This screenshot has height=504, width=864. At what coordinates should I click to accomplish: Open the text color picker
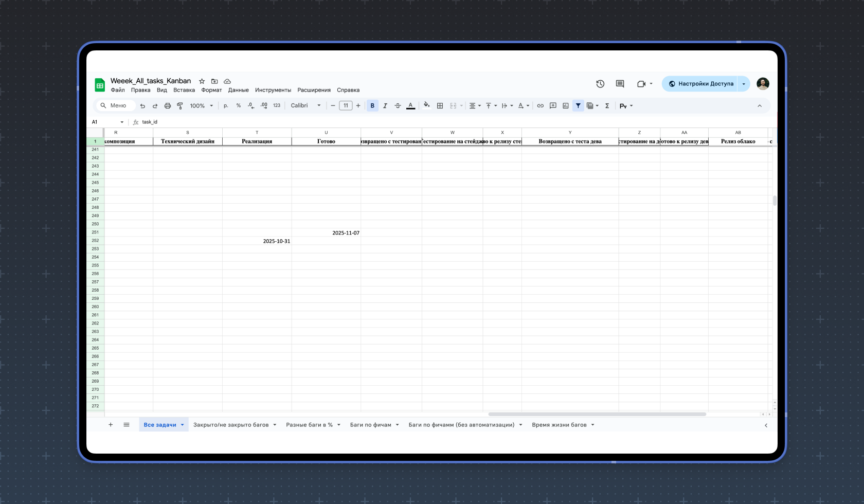point(410,106)
